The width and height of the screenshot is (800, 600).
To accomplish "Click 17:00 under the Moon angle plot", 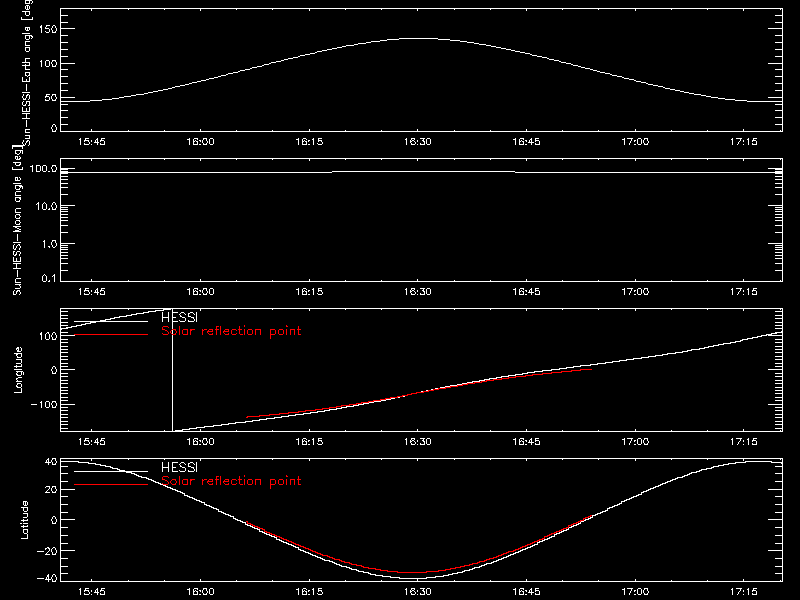I will (x=635, y=292).
